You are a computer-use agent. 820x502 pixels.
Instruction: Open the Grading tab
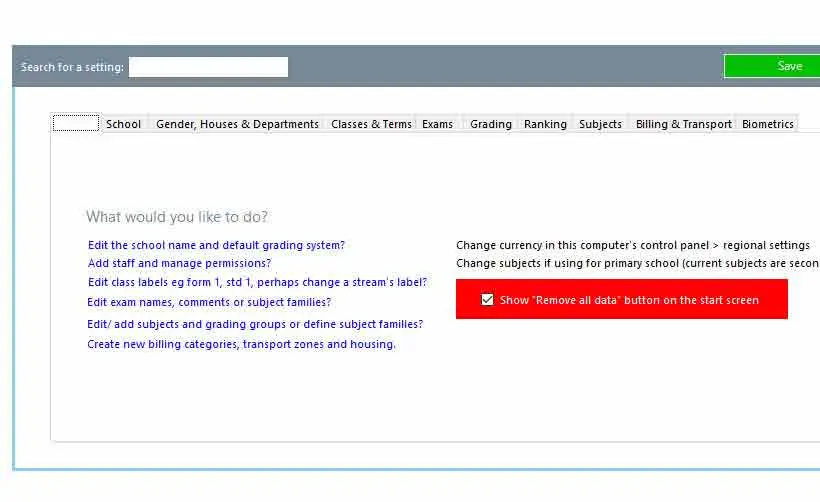click(491, 124)
